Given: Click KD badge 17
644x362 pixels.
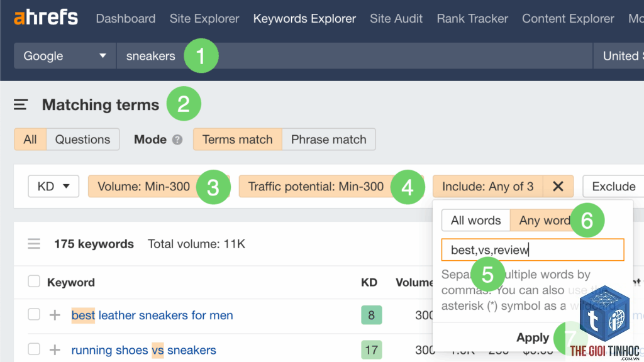Looking at the screenshot, I should coord(371,350).
